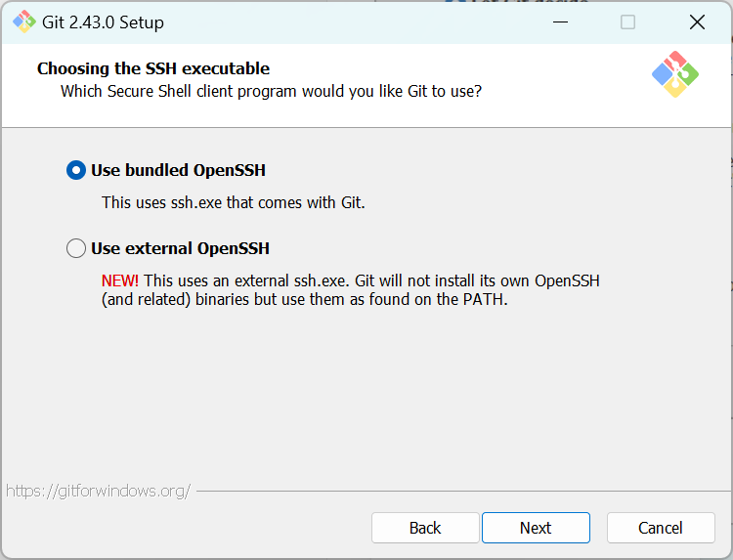The image size is (733, 560).
Task: Click the red NEW! label
Action: 120,280
